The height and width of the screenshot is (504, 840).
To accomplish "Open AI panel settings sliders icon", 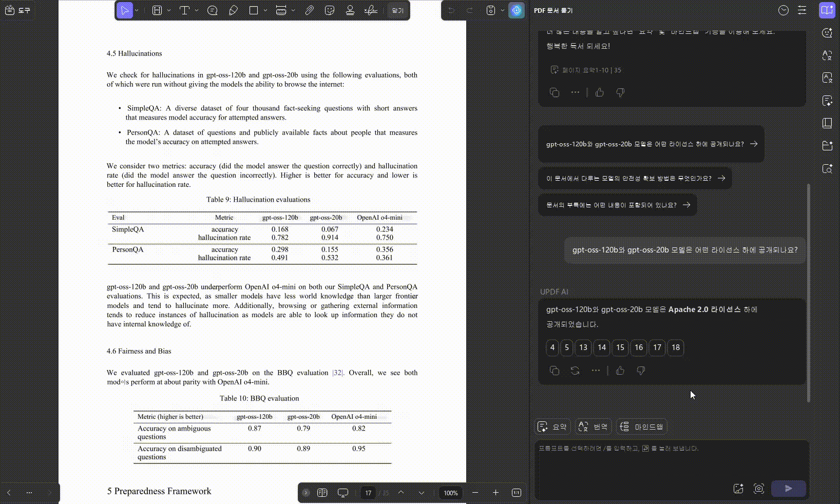I will point(802,10).
